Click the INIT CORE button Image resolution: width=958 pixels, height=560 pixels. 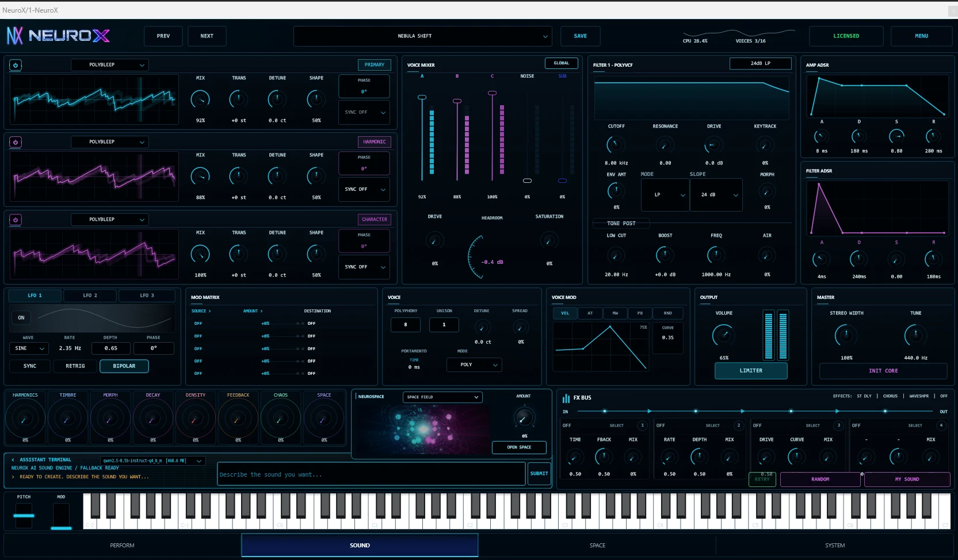(x=883, y=371)
